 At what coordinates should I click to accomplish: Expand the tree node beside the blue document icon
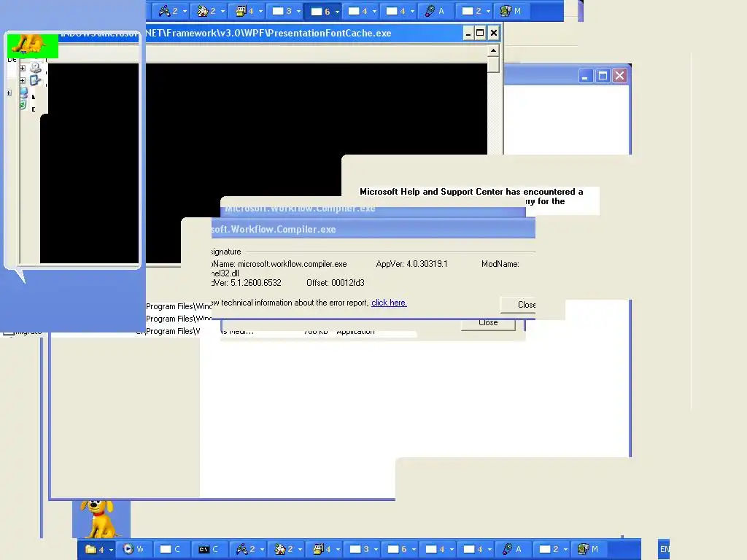[x=23, y=80]
